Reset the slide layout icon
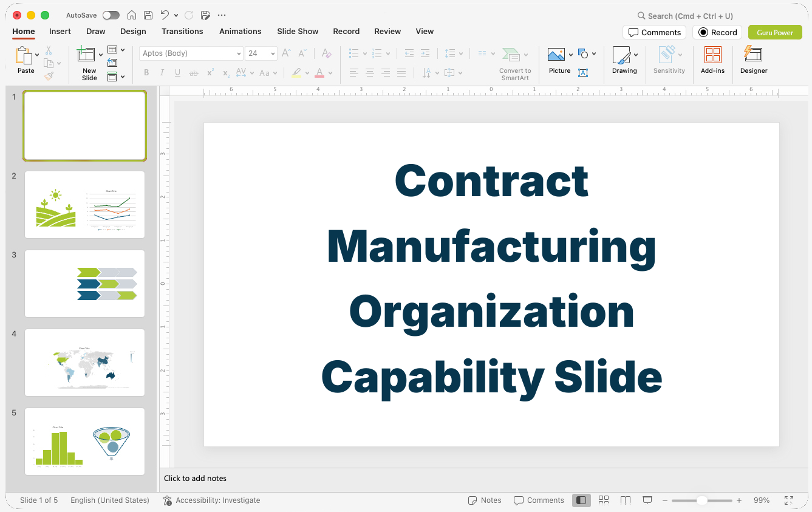Screen dimensions: 812x512 pyautogui.click(x=112, y=63)
